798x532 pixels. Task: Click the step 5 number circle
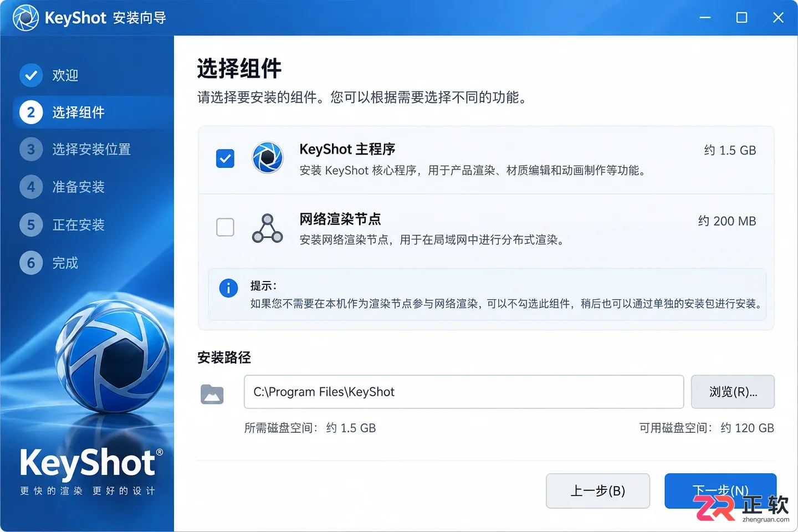(31, 225)
